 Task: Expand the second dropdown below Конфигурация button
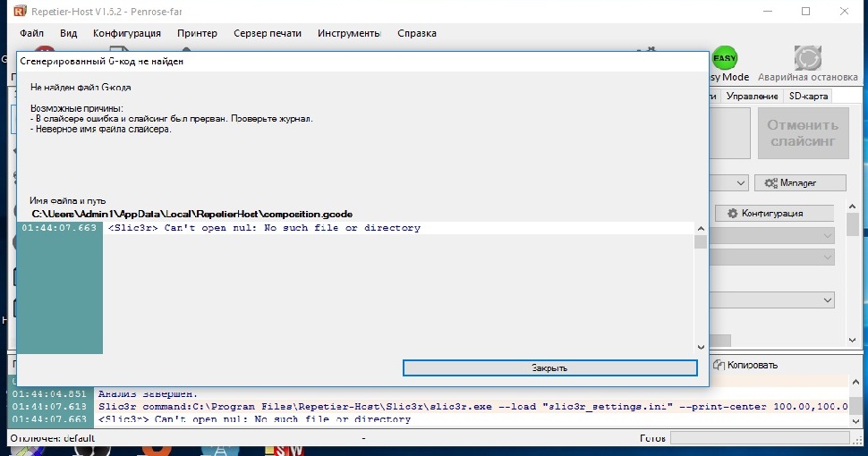tap(827, 257)
